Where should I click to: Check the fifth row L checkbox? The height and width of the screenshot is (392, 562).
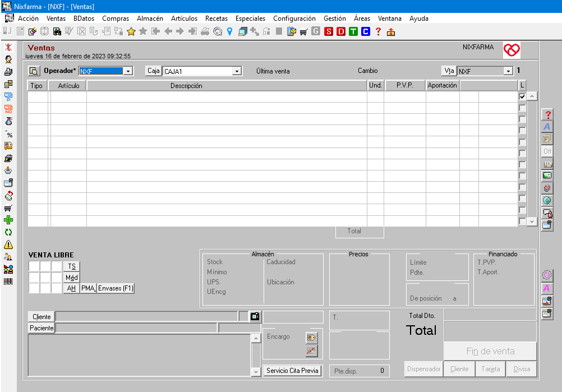coord(522,142)
